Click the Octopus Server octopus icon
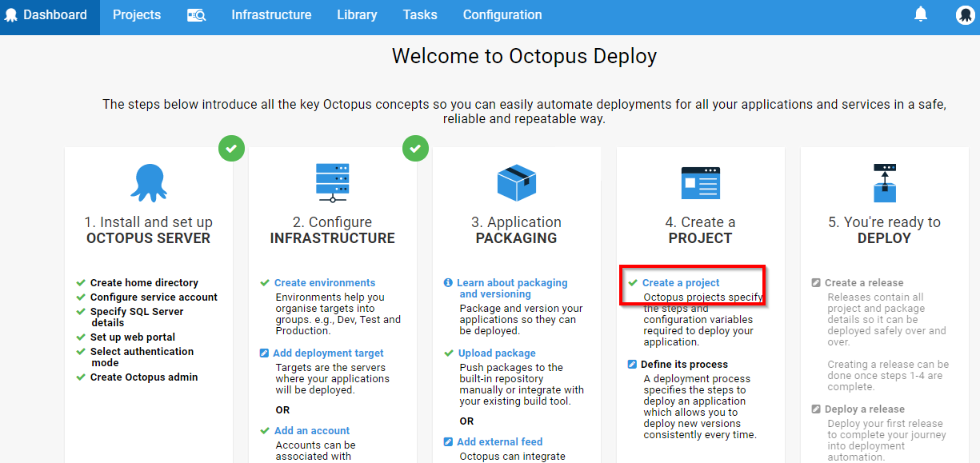 tap(149, 183)
